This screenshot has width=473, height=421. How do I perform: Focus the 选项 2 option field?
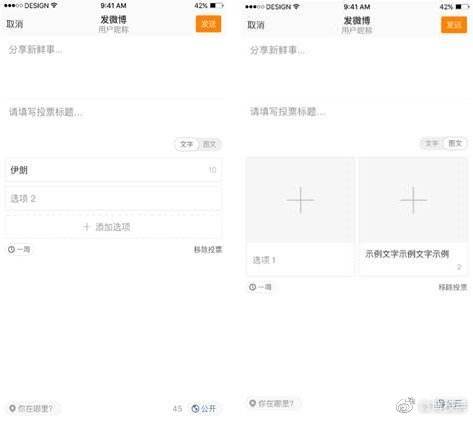coord(113,199)
